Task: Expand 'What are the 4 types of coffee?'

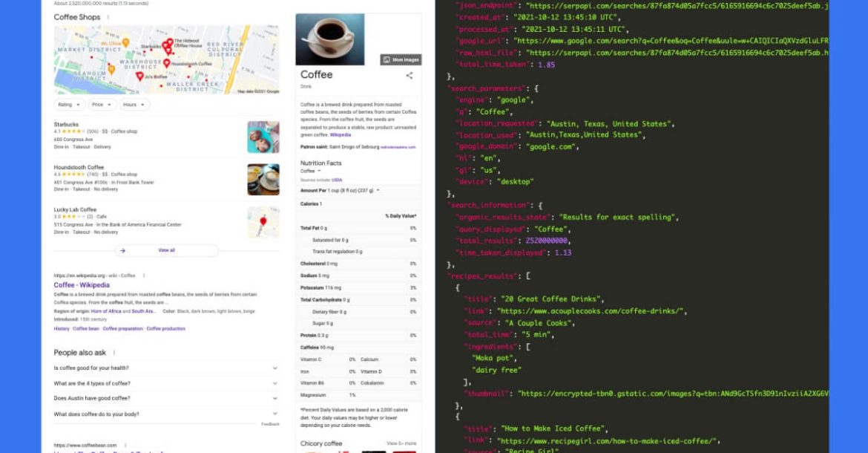Action: 274,383
